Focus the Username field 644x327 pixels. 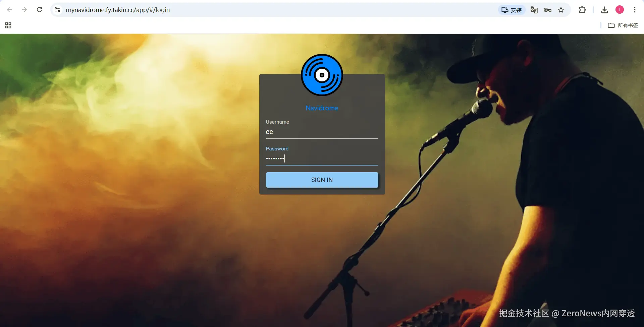(322, 132)
